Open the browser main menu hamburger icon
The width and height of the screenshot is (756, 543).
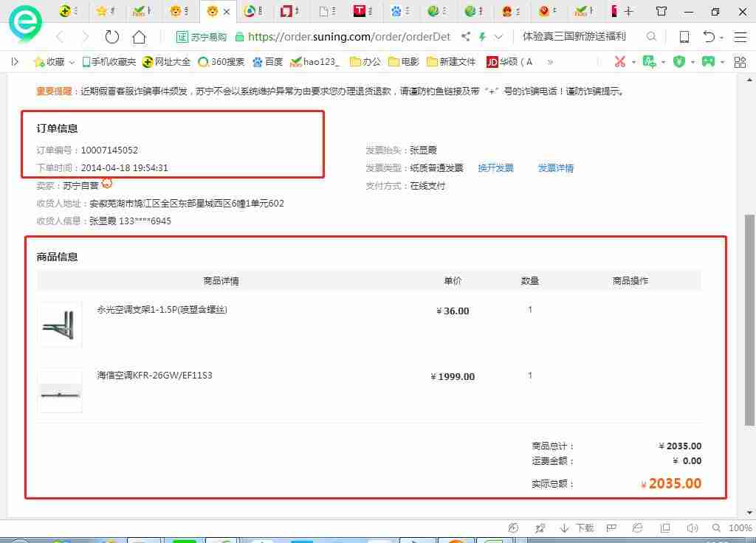pyautogui.click(x=740, y=37)
